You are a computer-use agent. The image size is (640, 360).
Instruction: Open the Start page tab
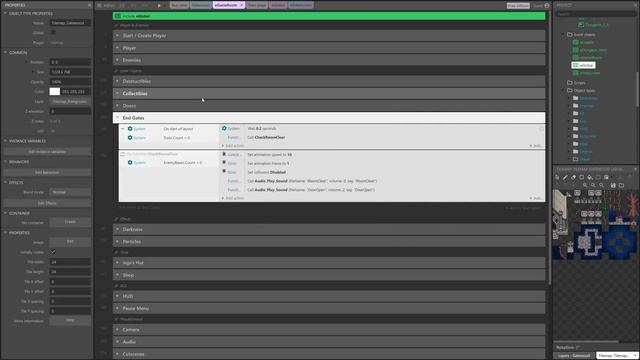[257, 5]
